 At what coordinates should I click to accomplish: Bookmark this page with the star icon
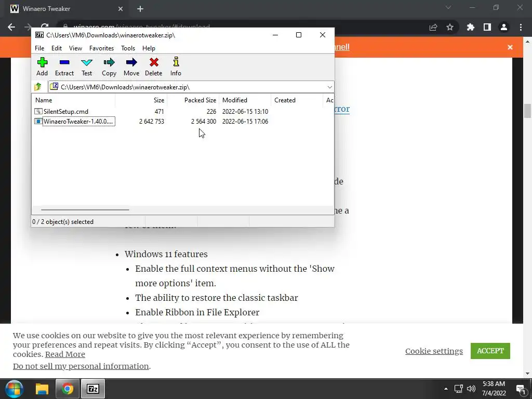coord(450,27)
